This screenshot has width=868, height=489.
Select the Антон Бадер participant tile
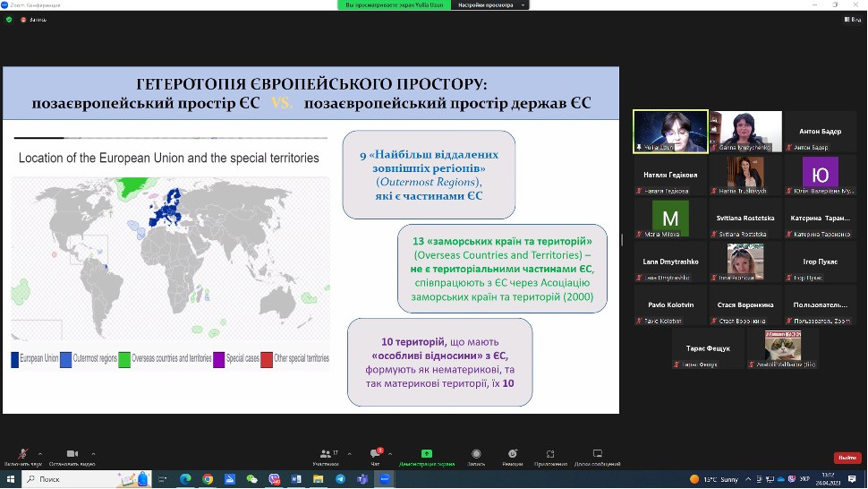pos(820,132)
